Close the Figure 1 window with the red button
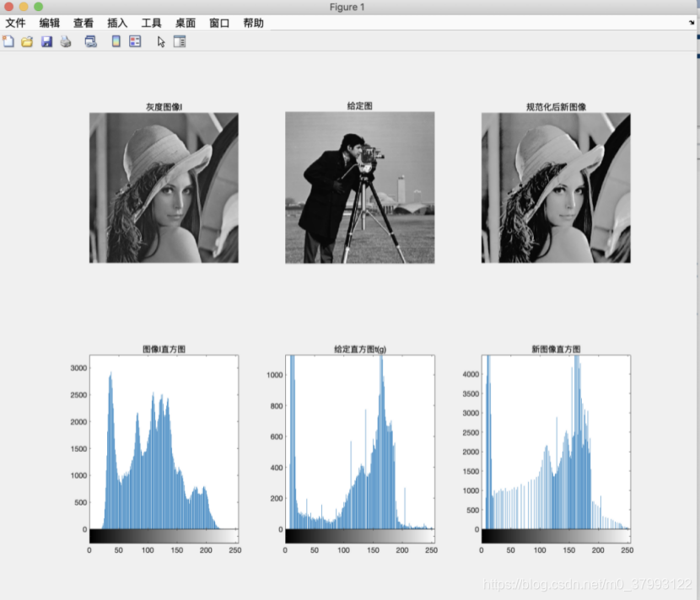 (9, 7)
